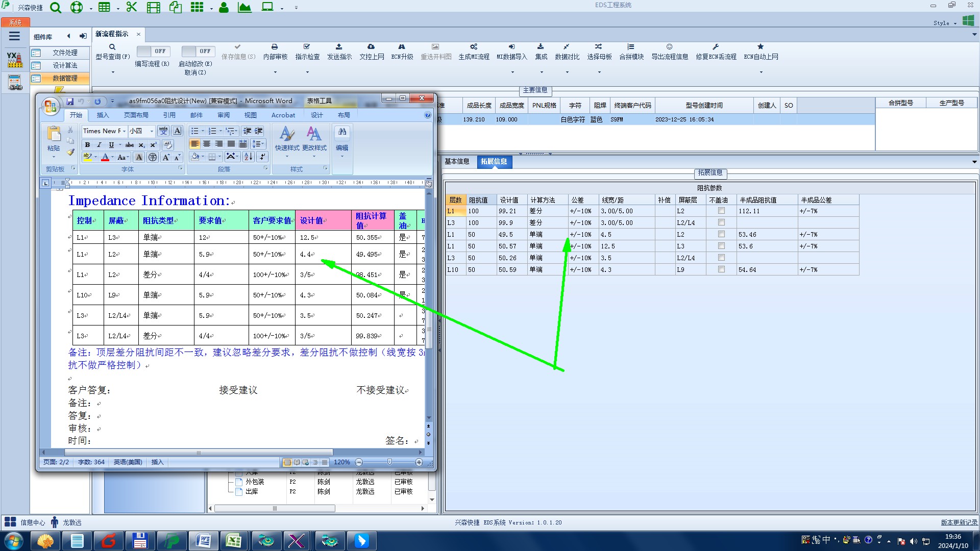The height and width of the screenshot is (551, 980).
Task: Check 不盖油 box for L3 50.26 row
Action: (x=721, y=258)
